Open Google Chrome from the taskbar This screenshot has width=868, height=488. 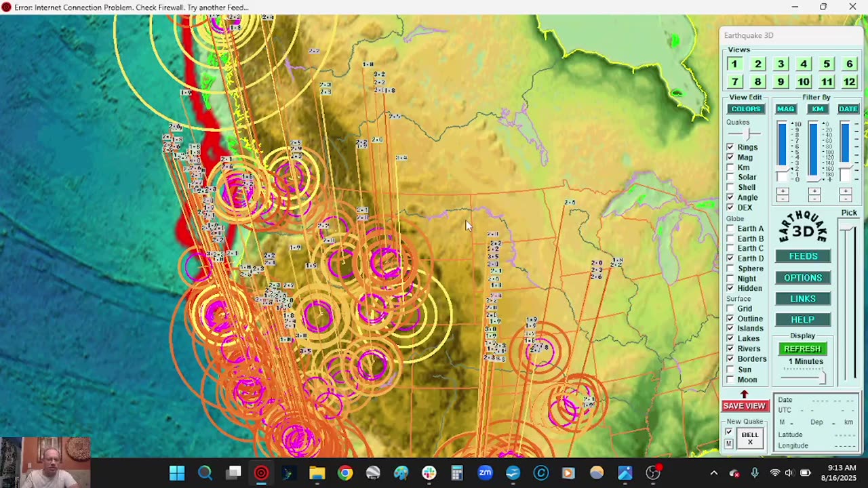tap(345, 473)
